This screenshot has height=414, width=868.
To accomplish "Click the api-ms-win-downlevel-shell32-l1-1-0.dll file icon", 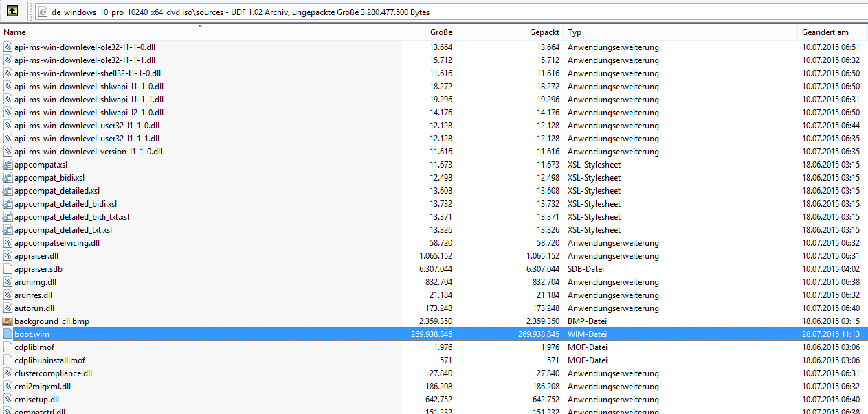I will click(8, 73).
